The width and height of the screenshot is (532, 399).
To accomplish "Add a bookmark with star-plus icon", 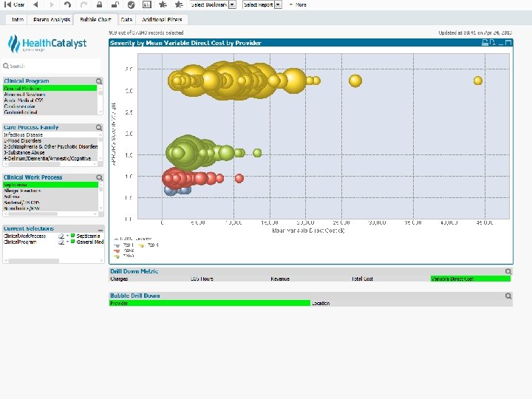I will pos(163,4).
